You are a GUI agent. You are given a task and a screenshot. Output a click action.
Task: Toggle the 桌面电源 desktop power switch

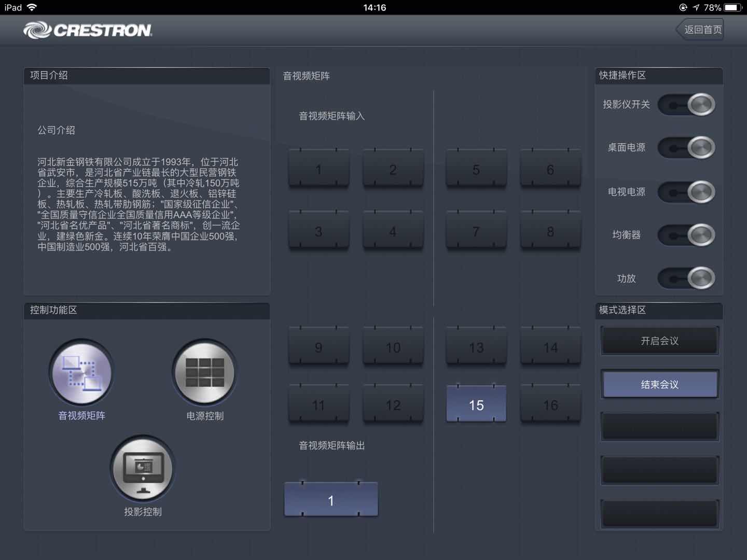click(686, 148)
